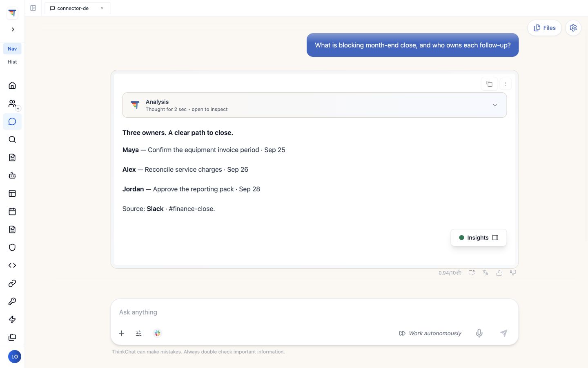This screenshot has width=588, height=368.
Task: Switch to the Nav sidebar tab
Action: pos(12,49)
